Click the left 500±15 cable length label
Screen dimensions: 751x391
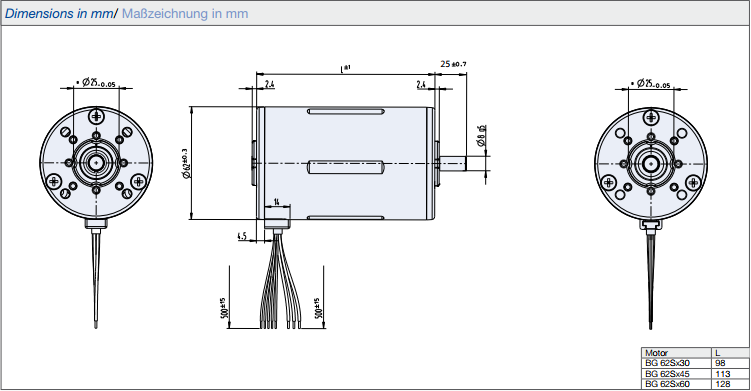click(x=224, y=309)
